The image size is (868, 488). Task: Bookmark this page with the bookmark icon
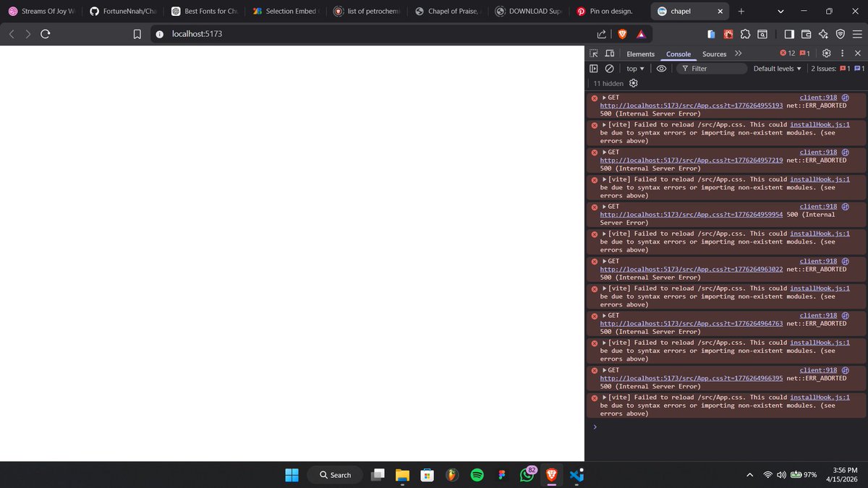[137, 34]
